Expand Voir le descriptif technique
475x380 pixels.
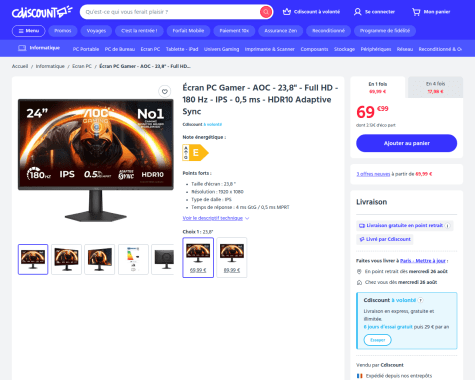216,218
